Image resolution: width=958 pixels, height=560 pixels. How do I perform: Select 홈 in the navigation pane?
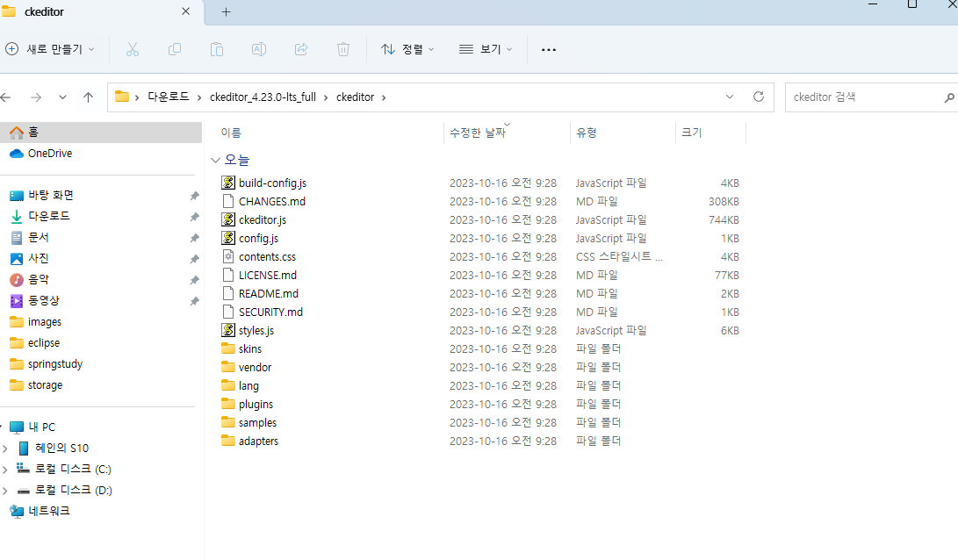(101, 132)
